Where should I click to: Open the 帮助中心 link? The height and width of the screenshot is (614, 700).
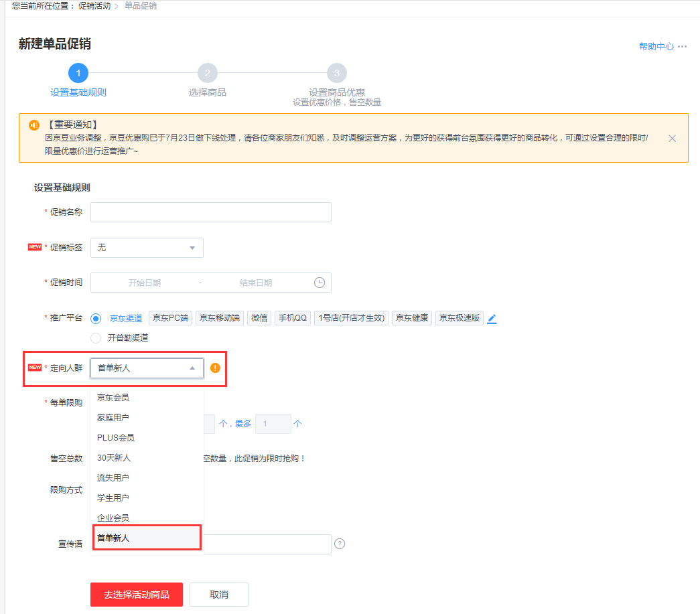[x=656, y=47]
